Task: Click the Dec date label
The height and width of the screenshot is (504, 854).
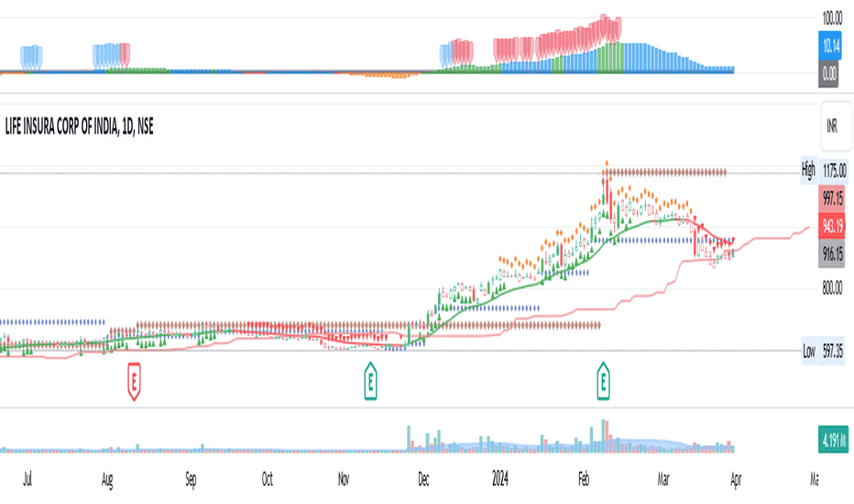Action: point(423,479)
